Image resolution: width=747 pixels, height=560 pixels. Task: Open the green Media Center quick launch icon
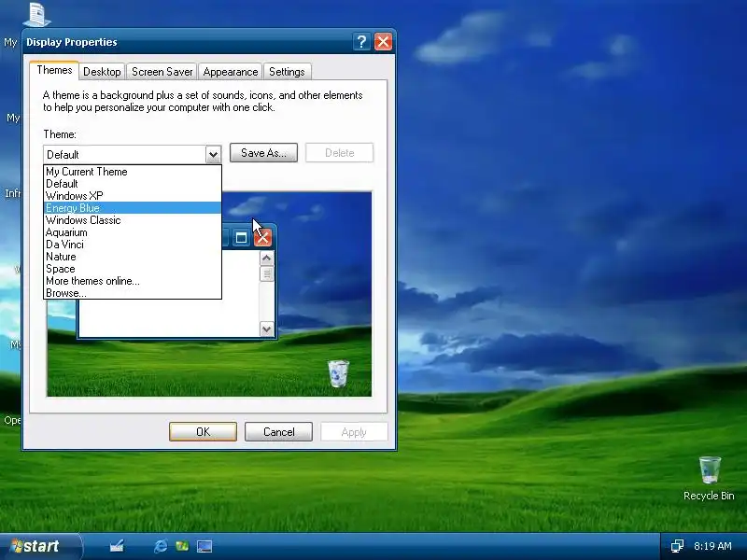coord(182,546)
